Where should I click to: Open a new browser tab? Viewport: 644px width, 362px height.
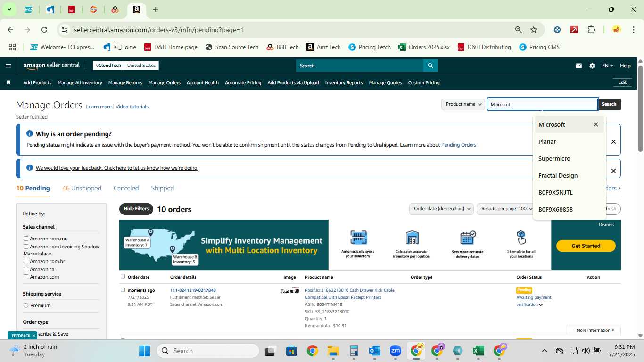tap(156, 9)
